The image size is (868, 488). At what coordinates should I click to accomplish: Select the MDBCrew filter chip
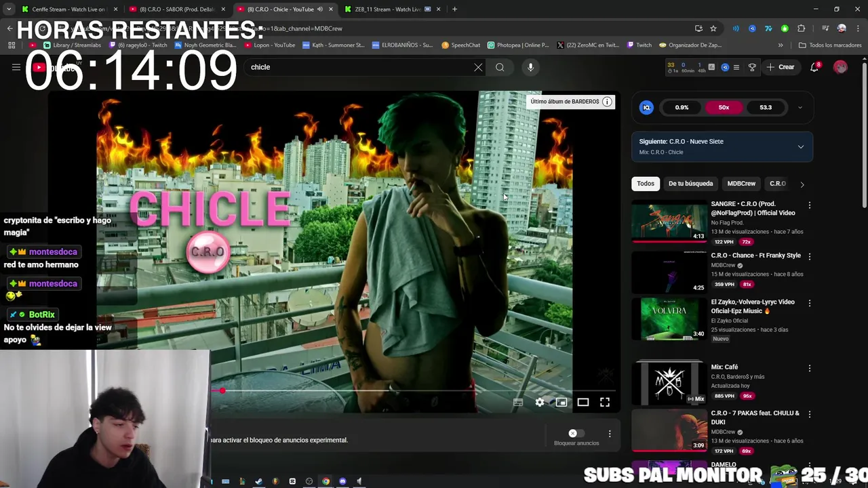741,184
